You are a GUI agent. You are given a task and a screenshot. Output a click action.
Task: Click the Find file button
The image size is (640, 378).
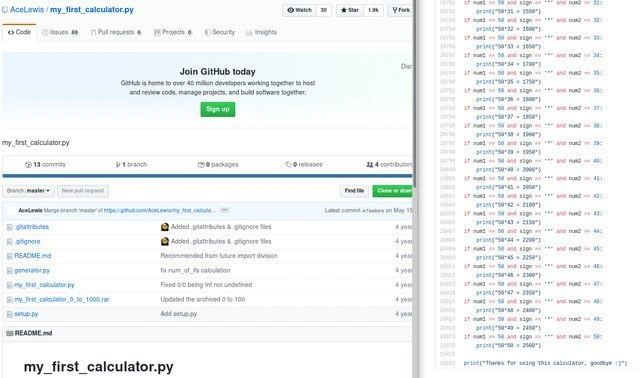[x=354, y=191]
